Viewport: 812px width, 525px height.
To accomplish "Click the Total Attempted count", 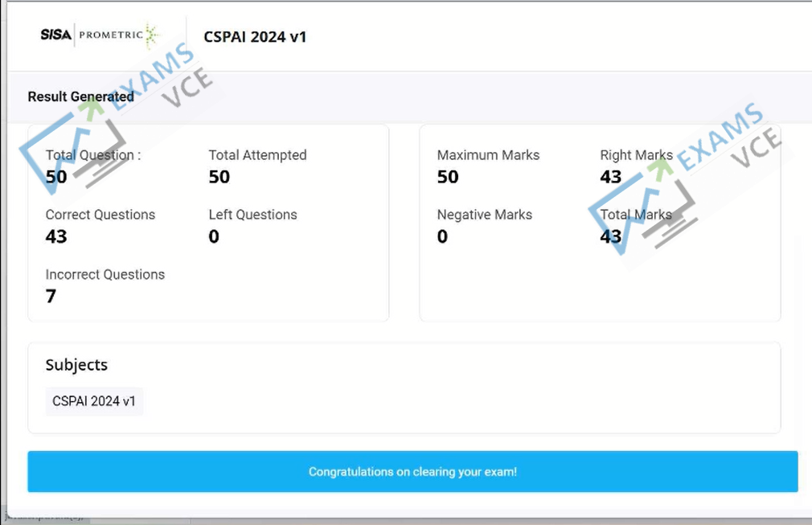I will tap(219, 177).
